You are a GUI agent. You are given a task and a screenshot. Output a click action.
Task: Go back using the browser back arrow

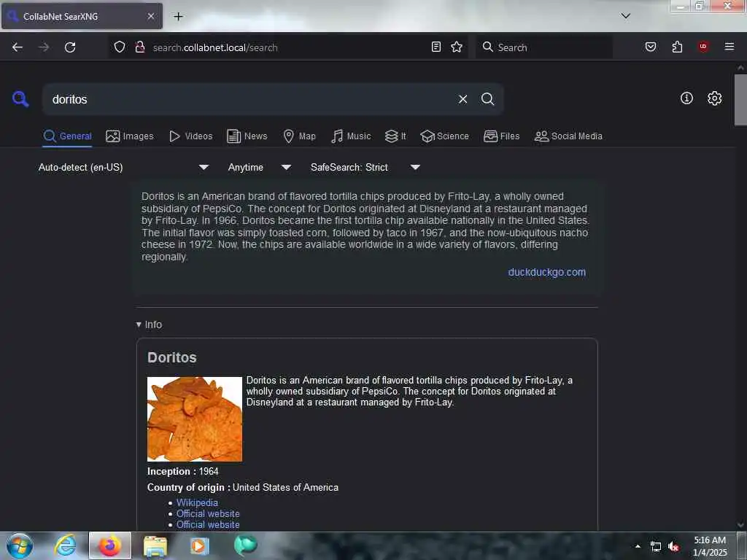point(18,47)
